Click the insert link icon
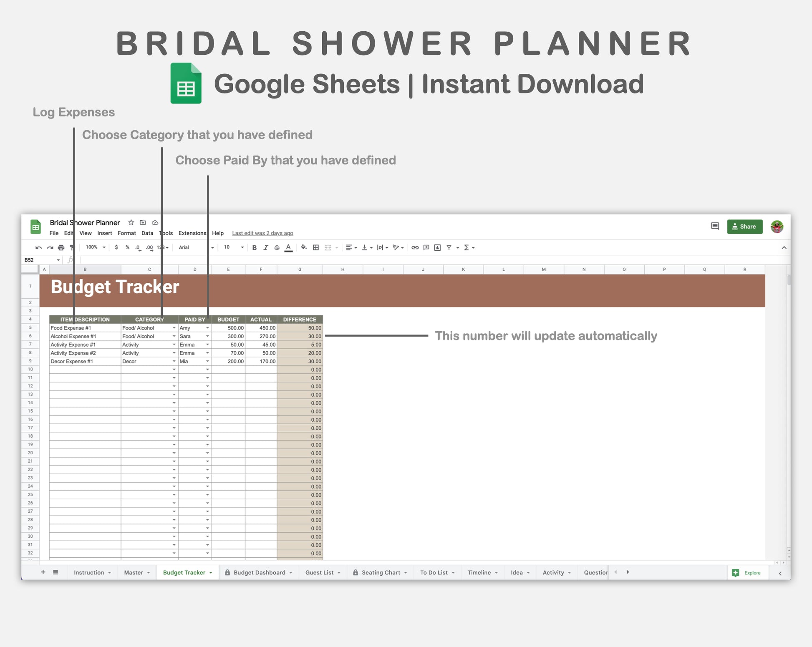Viewport: 812px width, 647px height. tap(415, 248)
